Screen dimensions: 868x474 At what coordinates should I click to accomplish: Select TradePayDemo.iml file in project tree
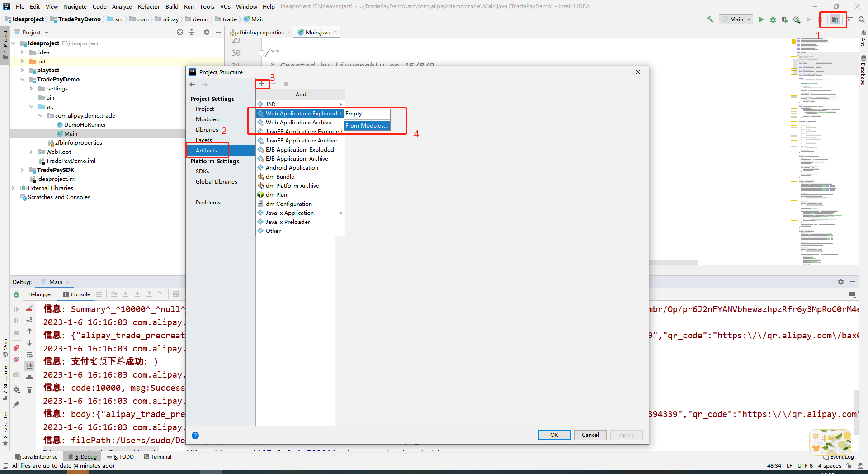pyautogui.click(x=71, y=161)
